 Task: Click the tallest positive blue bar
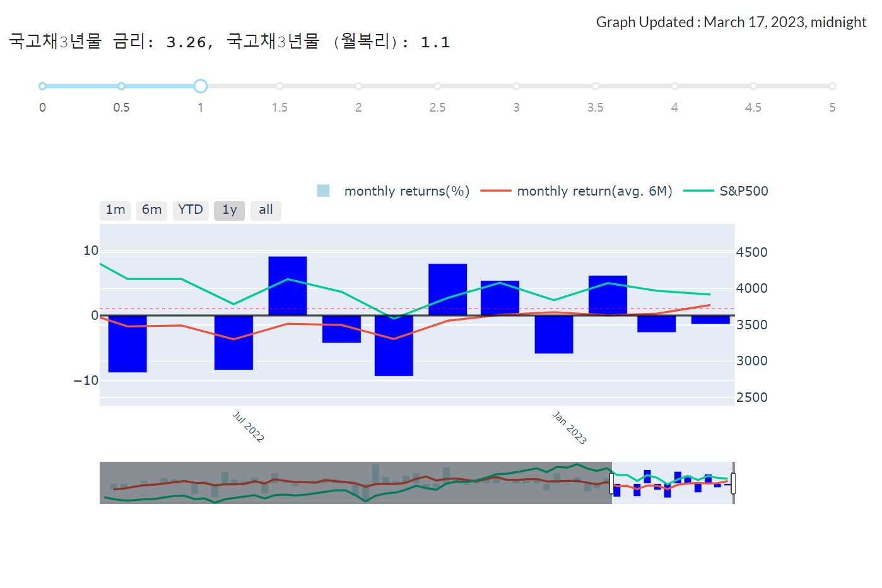[x=288, y=286]
